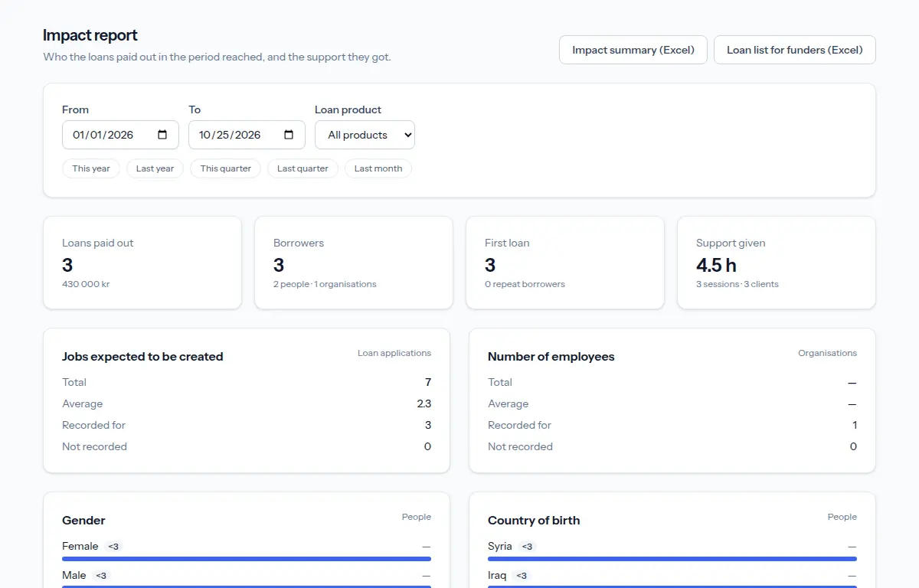Screen dimensions: 919x588
Task: Click the Female progress bar
Action: [247, 559]
